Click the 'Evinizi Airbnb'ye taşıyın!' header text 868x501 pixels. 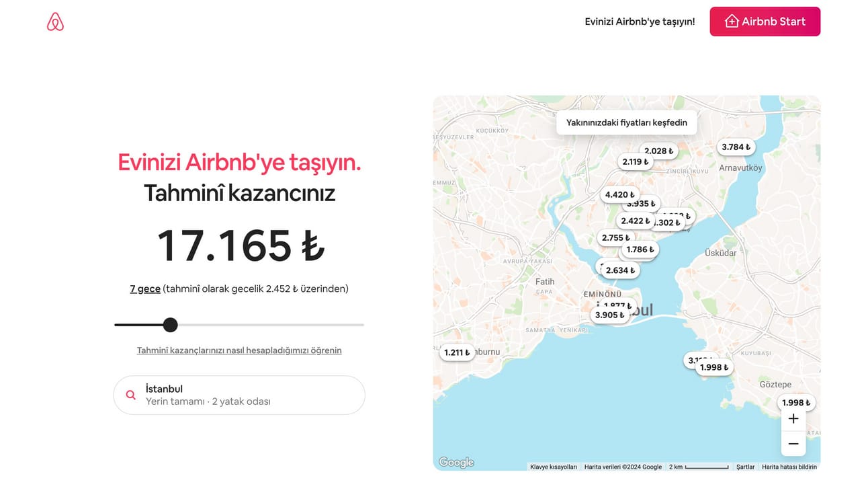coord(640,22)
